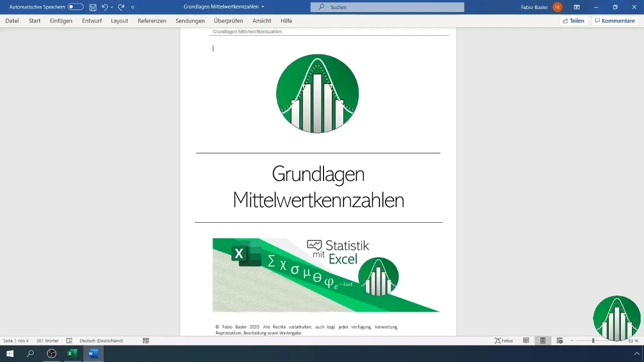Switch to the Referenzen tab
Image resolution: width=644 pixels, height=362 pixels.
coord(152,21)
